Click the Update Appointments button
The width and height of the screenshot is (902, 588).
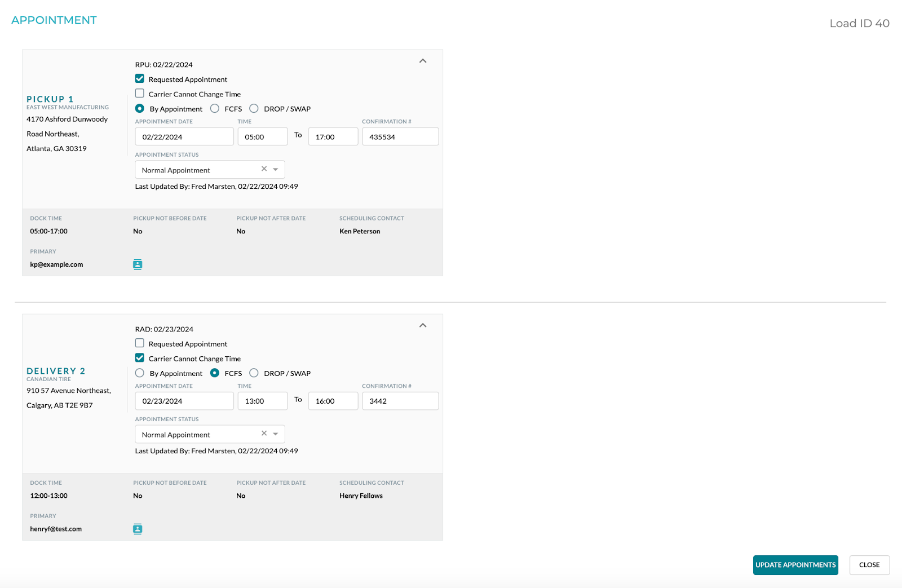click(795, 565)
